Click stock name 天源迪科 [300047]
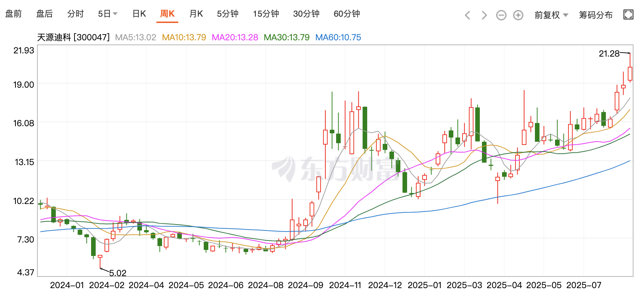 point(73,37)
